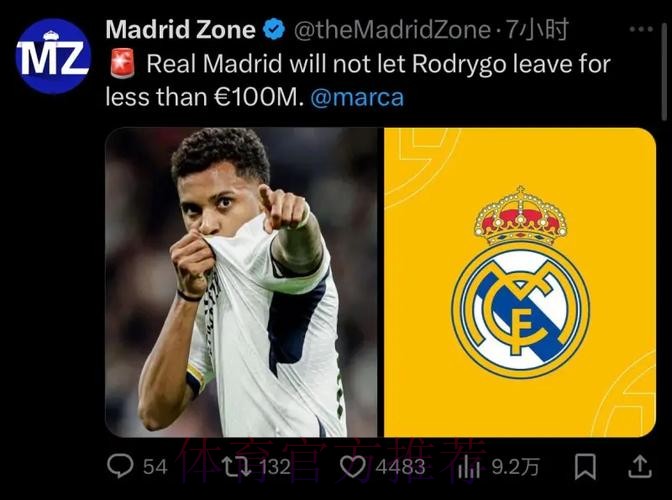672x500 pixels.
Task: Visit the @theMadridZone handle
Action: pyautogui.click(x=392, y=30)
